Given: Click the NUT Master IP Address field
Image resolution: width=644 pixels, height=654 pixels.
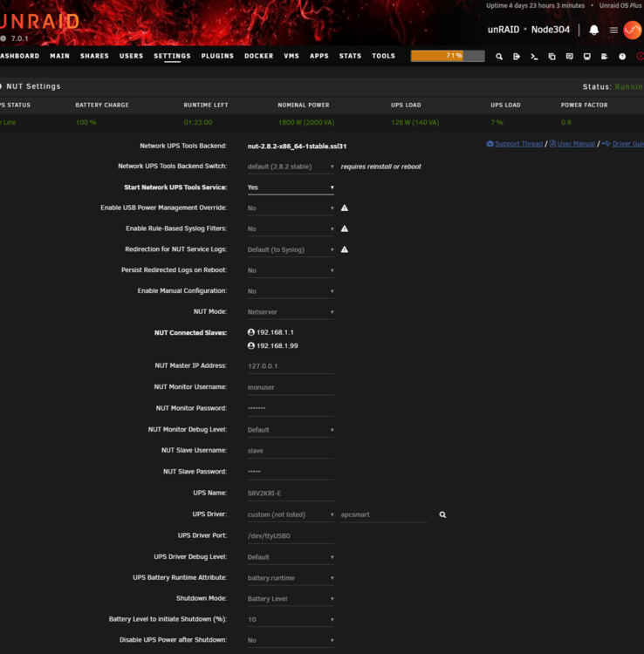Looking at the screenshot, I should (291, 366).
